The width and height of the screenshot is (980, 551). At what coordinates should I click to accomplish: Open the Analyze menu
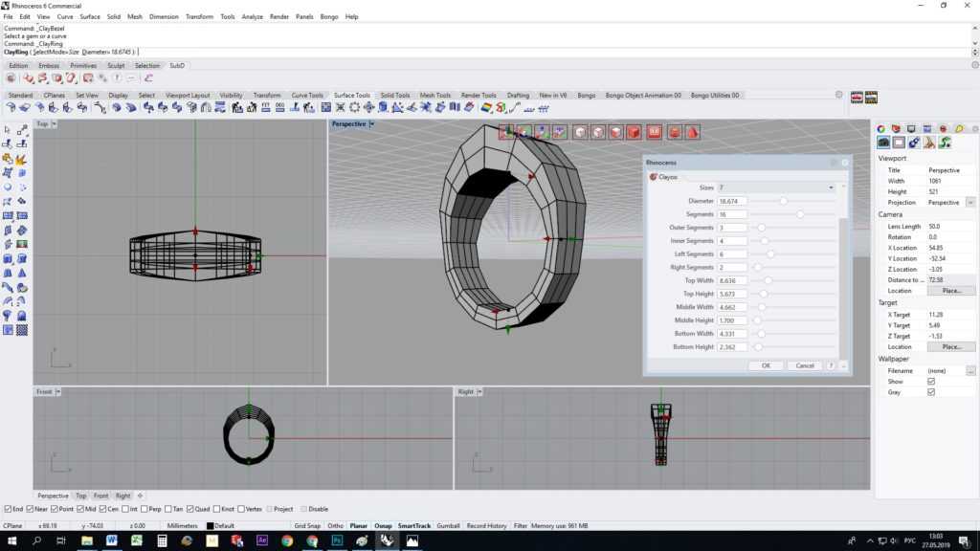click(253, 17)
